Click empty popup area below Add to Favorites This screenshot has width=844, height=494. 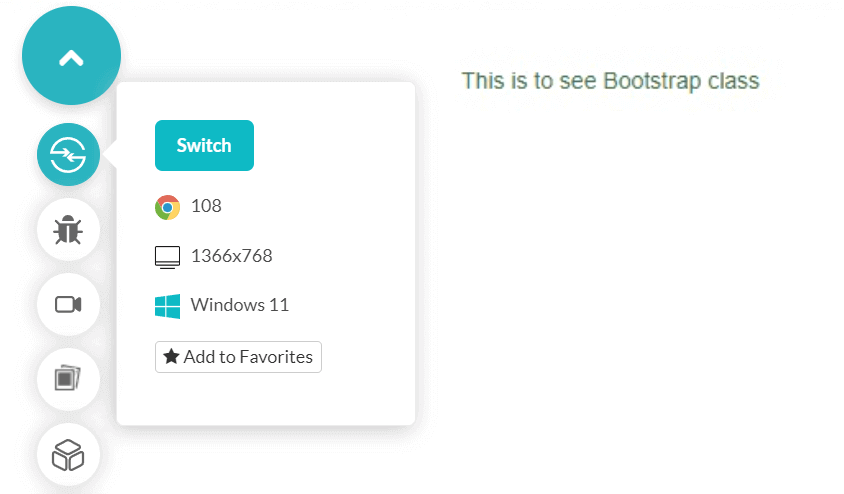coord(265,400)
